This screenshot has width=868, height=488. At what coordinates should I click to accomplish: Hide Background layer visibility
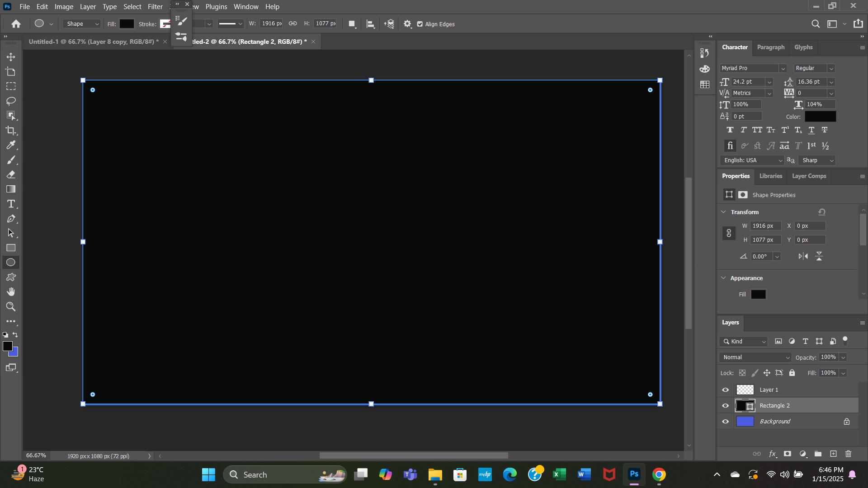[x=726, y=422]
